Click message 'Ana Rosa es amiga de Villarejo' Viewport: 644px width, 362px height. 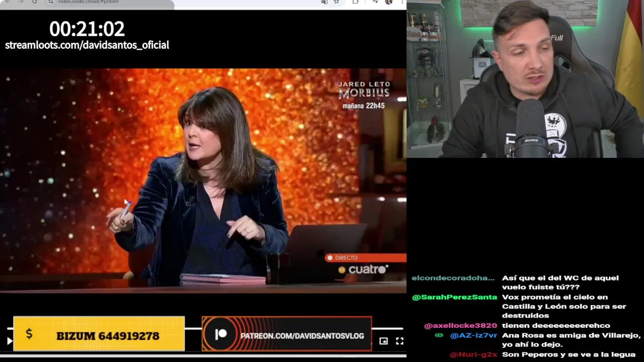coord(571,340)
